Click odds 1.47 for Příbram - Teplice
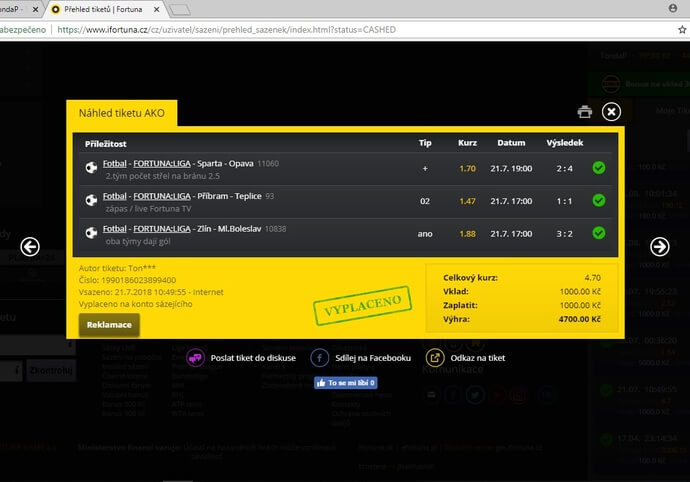690x482 pixels. [467, 201]
